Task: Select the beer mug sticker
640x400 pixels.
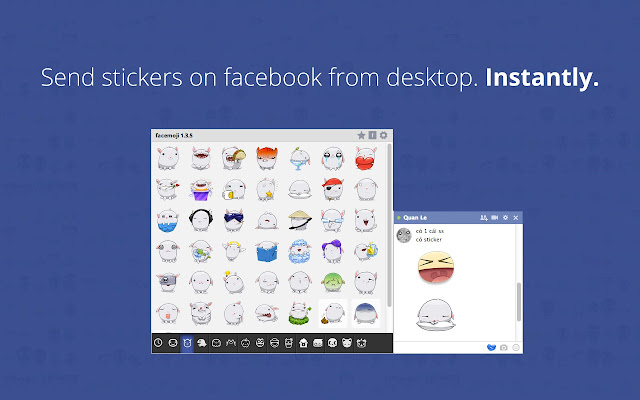Action: pyautogui.click(x=234, y=189)
